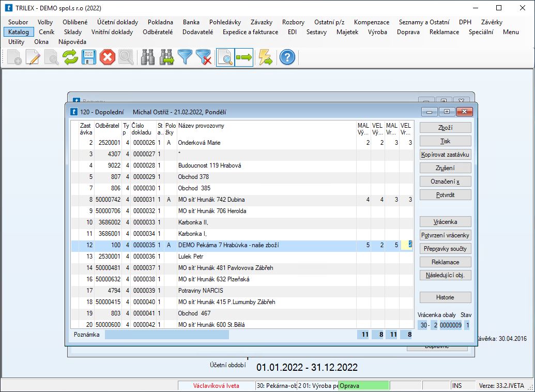Select the MO síť Hrunák 742 Dubina row
The height and width of the screenshot is (392, 535).
tap(242, 200)
